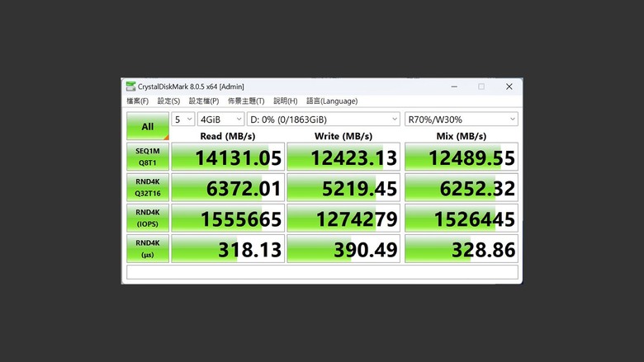Select the sequential write result 12423.13
Viewport: 644px width, 362px height.
(343, 157)
